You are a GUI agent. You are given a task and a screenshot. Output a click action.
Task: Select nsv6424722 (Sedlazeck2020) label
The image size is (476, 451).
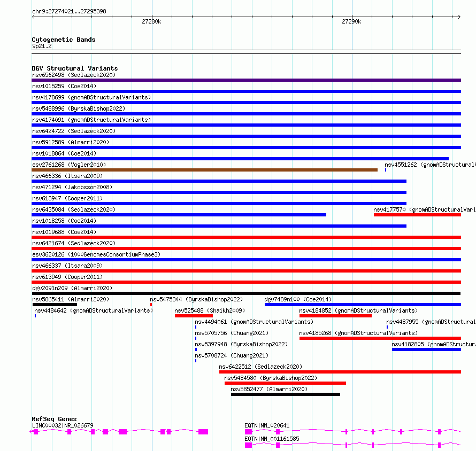pos(74,131)
